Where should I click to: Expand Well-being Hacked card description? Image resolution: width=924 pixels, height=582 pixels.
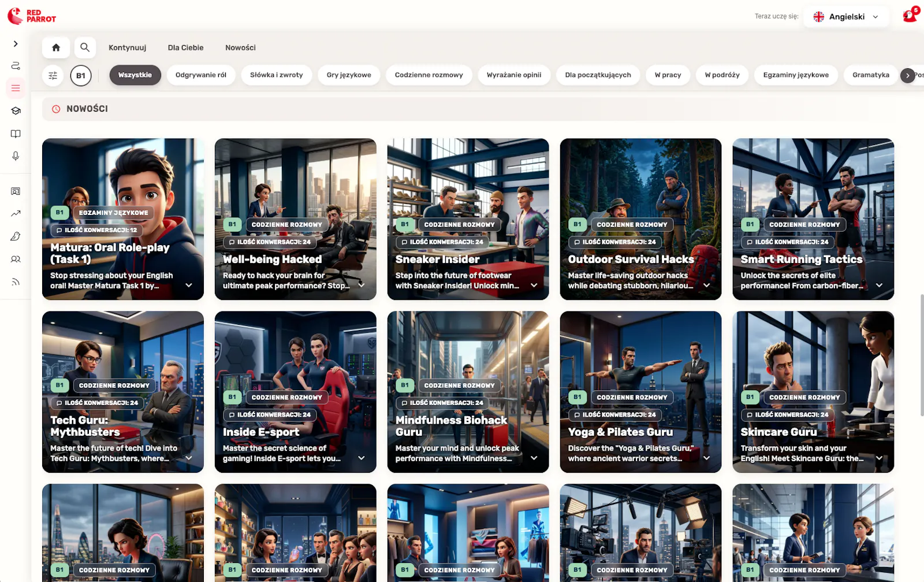tap(362, 286)
